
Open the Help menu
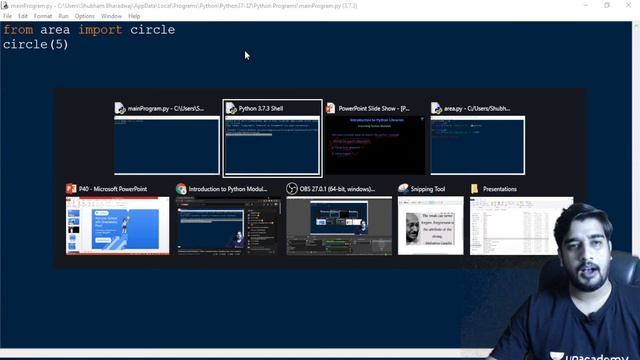(134, 16)
